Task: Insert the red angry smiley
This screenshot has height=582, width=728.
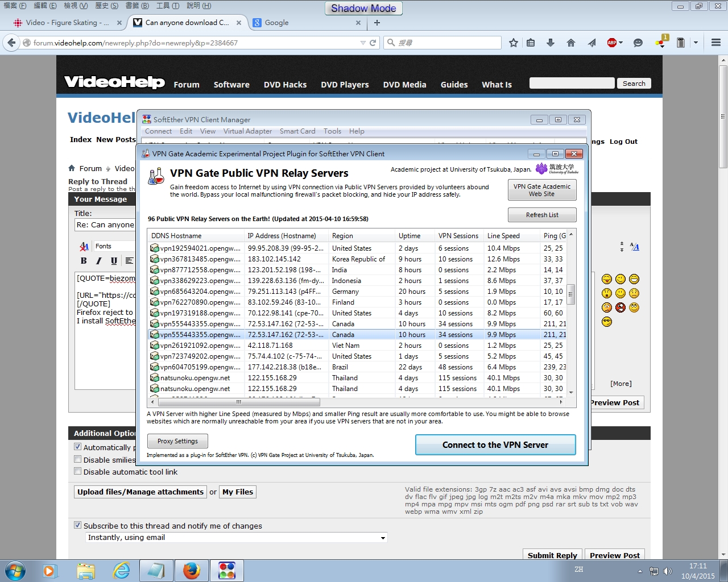Action: pos(621,307)
